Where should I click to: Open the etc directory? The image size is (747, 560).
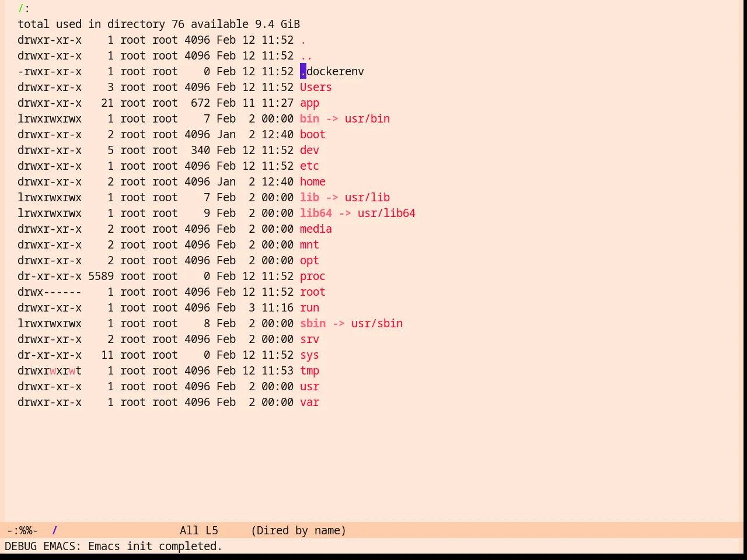click(309, 166)
